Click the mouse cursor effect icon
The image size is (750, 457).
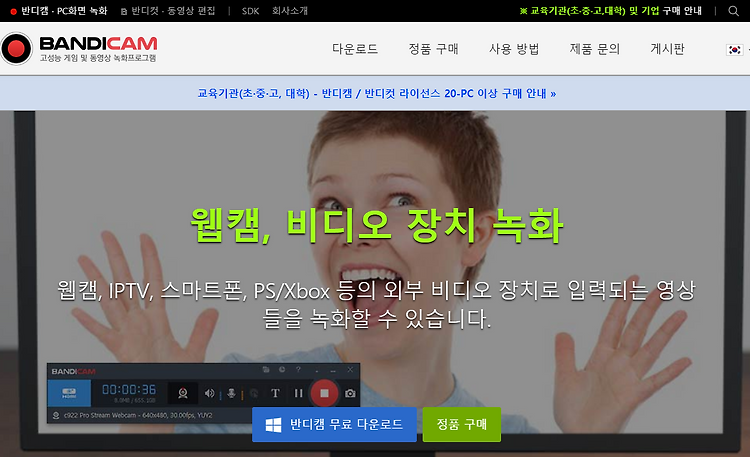(254, 393)
